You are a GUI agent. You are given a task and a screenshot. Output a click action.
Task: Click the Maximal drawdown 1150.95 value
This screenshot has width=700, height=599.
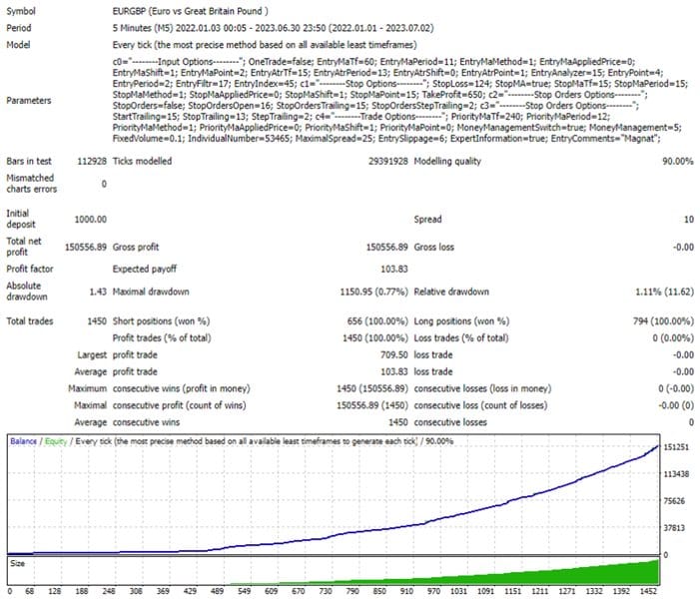373,292
